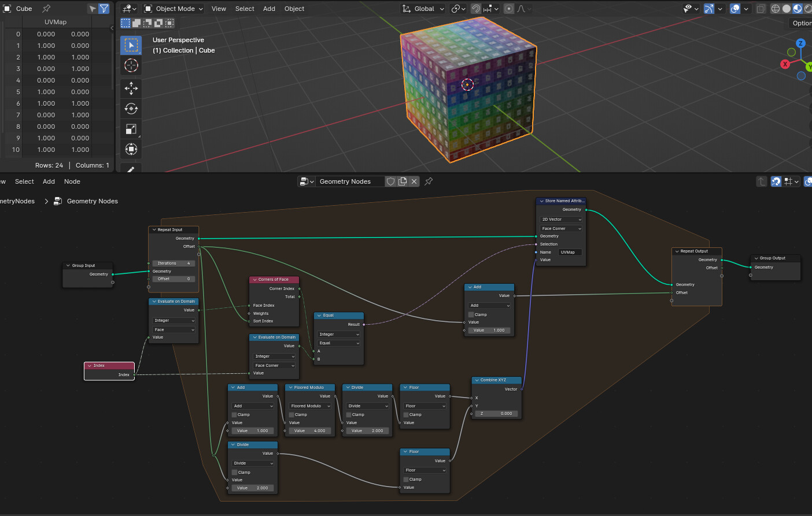812x516 pixels.
Task: Toggle proportional editing in viewport header
Action: 509,9
